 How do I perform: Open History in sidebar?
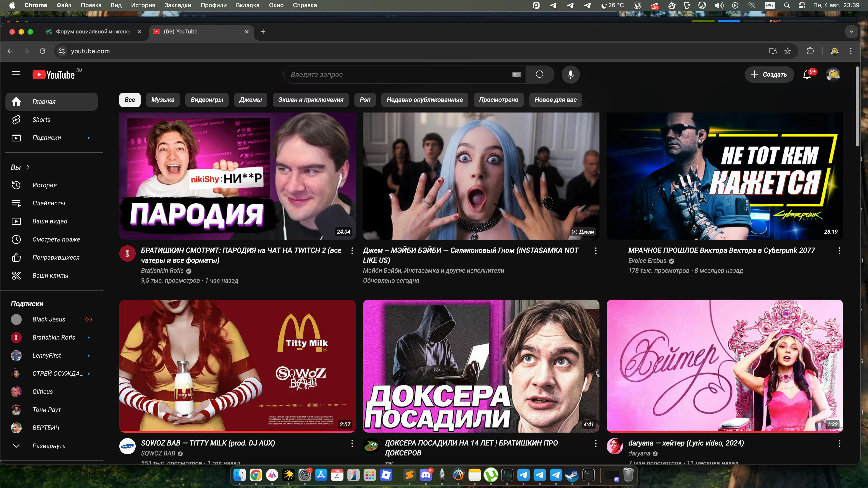coord(52,185)
